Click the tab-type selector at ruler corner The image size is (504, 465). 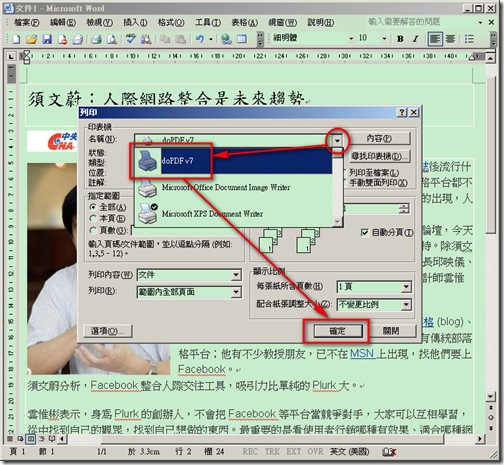pyautogui.click(x=11, y=56)
